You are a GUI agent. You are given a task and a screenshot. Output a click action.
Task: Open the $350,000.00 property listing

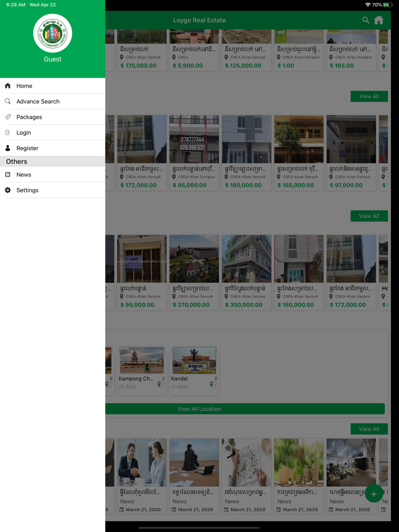pos(247,273)
